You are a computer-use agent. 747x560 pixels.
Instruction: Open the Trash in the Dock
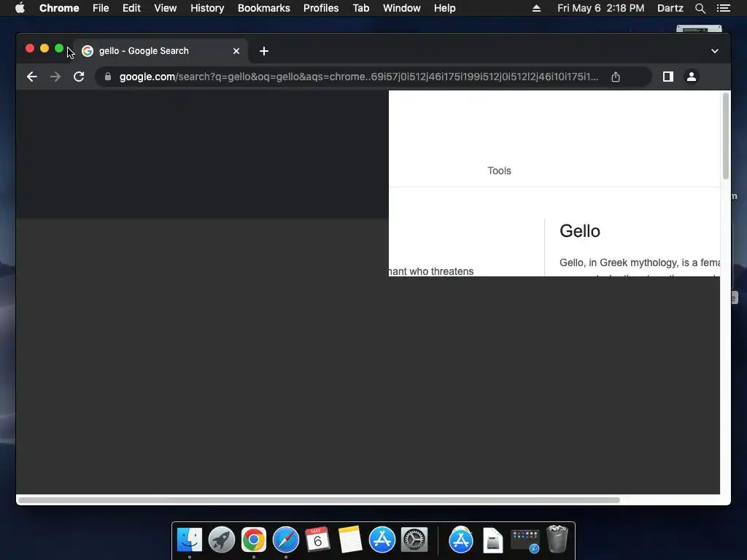pos(557,539)
